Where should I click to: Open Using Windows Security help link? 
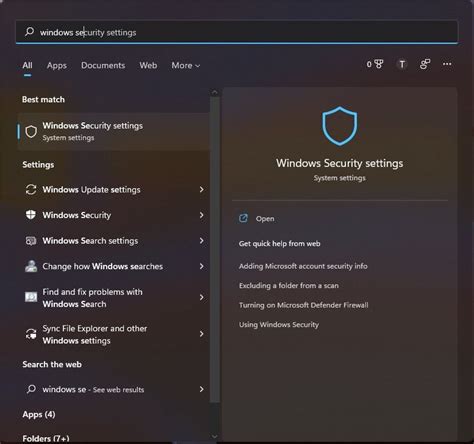(x=279, y=325)
